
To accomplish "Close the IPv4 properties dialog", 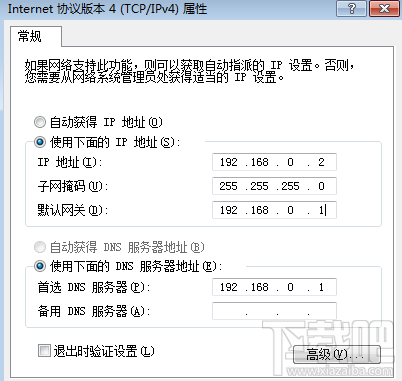I will click(x=384, y=8).
